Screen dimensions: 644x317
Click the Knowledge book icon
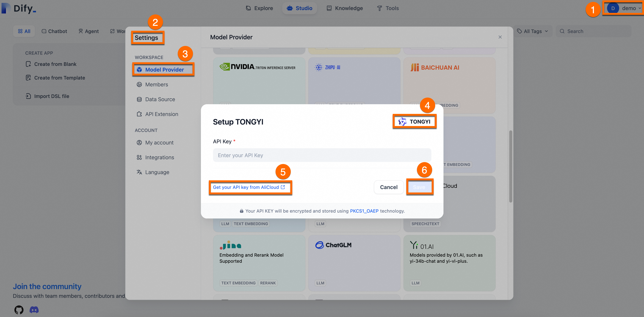pos(329,8)
